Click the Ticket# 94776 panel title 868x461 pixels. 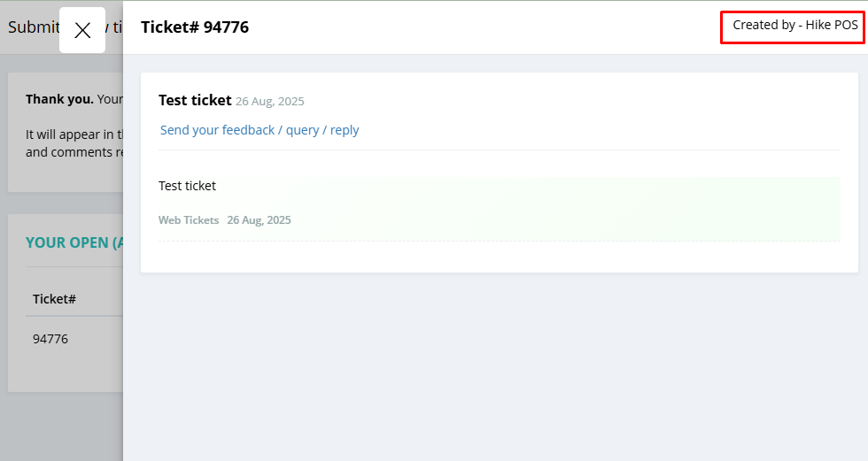tap(195, 27)
